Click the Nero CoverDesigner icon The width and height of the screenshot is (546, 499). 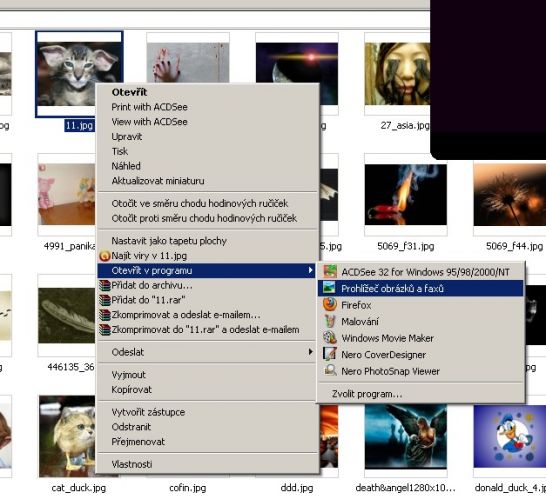click(x=329, y=354)
